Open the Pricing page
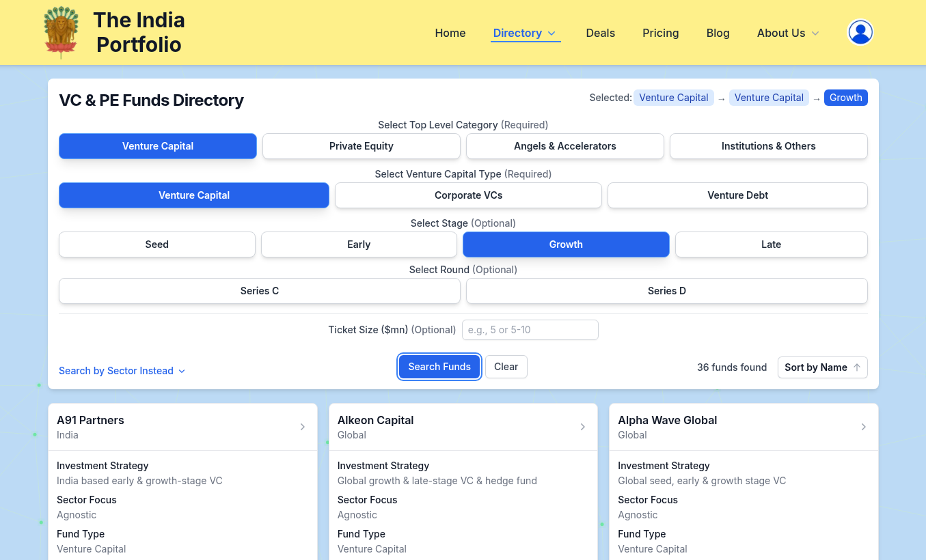This screenshot has height=560, width=926. [x=661, y=33]
